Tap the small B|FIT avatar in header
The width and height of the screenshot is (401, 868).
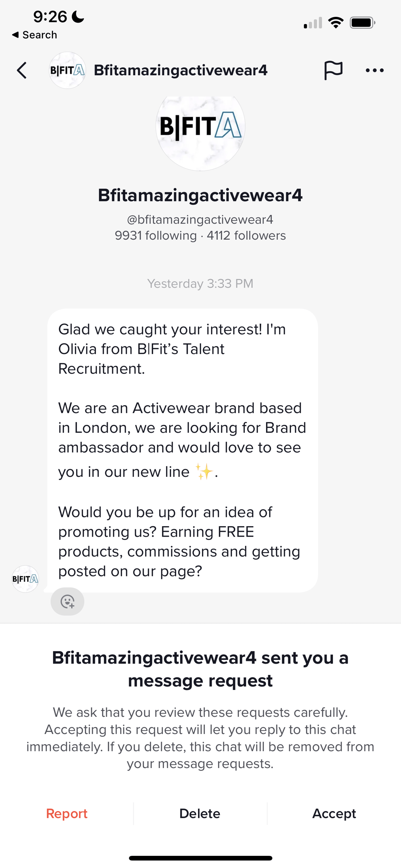(67, 70)
